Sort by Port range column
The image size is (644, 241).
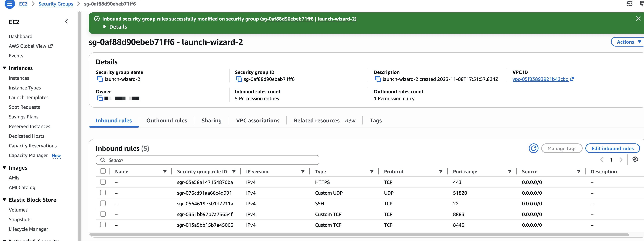[510, 172]
